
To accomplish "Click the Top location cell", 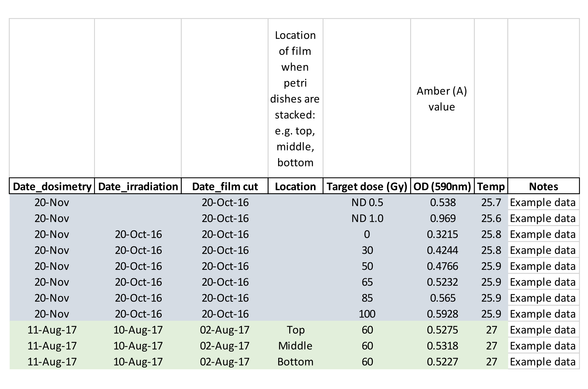I will pos(295,330).
